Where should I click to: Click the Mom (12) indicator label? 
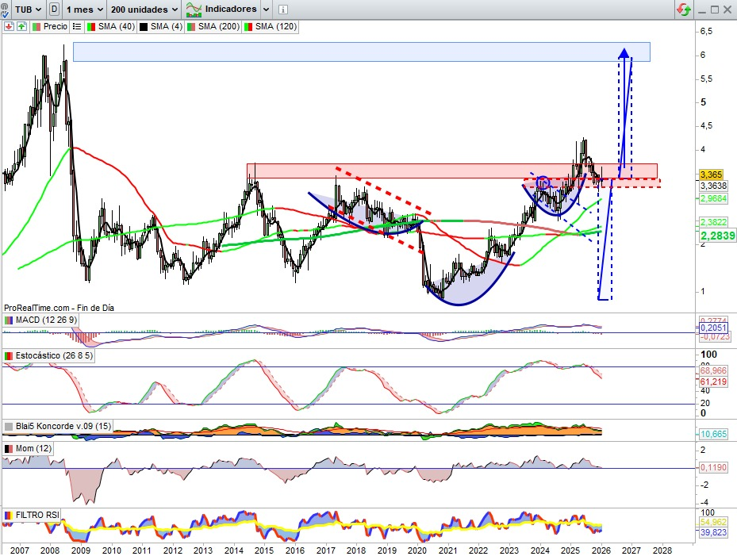click(33, 448)
